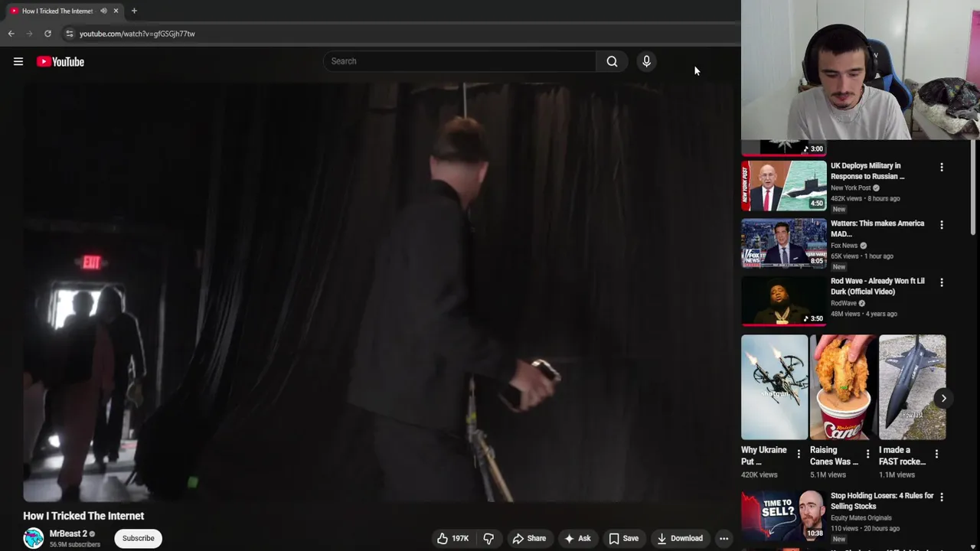The width and height of the screenshot is (980, 551).
Task: Open options for FAST rocket short
Action: (936, 454)
